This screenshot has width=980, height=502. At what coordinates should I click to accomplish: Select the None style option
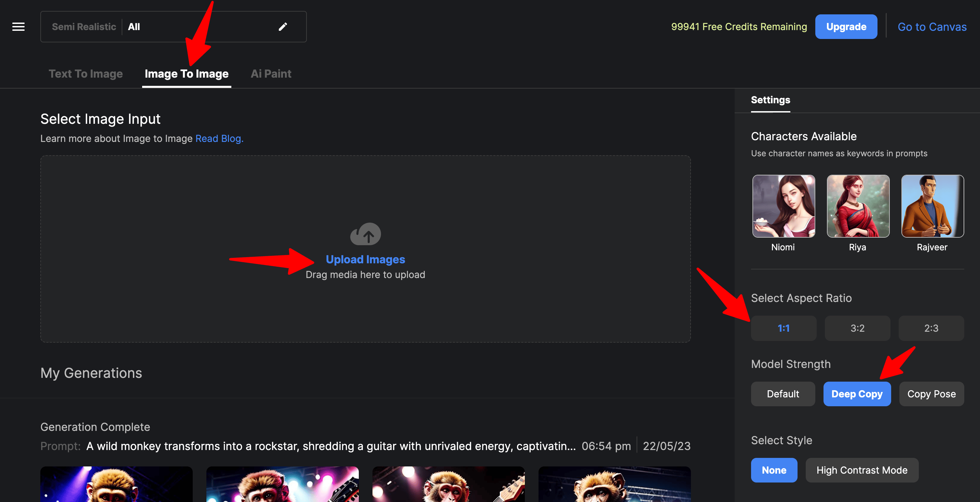pyautogui.click(x=773, y=470)
